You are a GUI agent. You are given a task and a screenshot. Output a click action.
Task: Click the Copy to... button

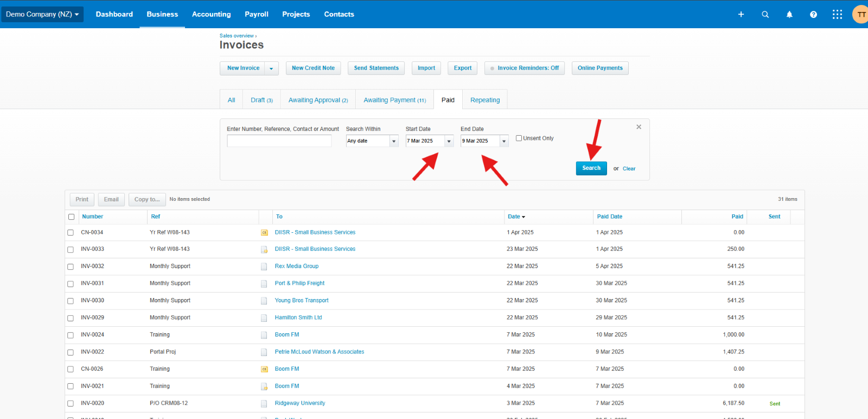(x=147, y=200)
